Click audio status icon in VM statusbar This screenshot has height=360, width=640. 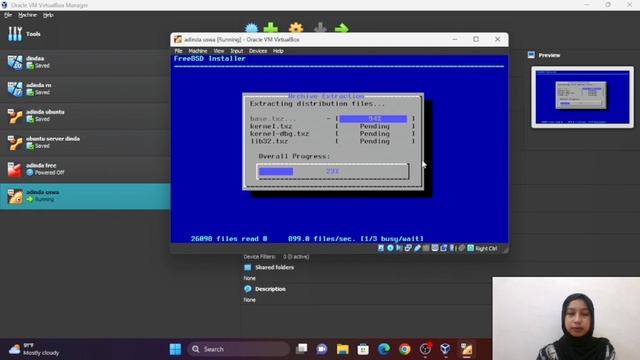point(399,248)
